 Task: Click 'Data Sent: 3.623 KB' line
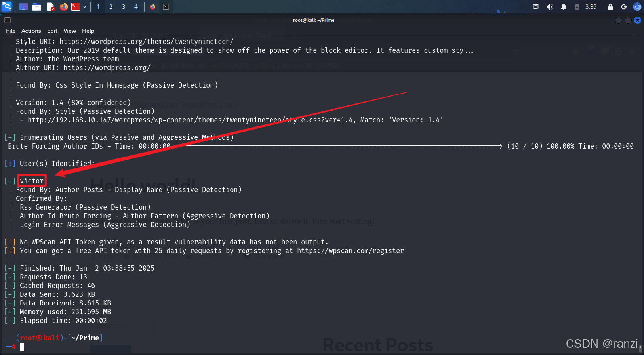50,294
